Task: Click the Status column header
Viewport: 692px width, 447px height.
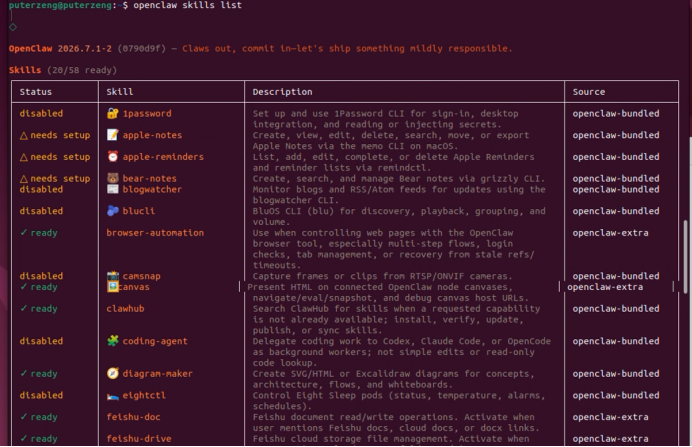Action: pos(36,92)
